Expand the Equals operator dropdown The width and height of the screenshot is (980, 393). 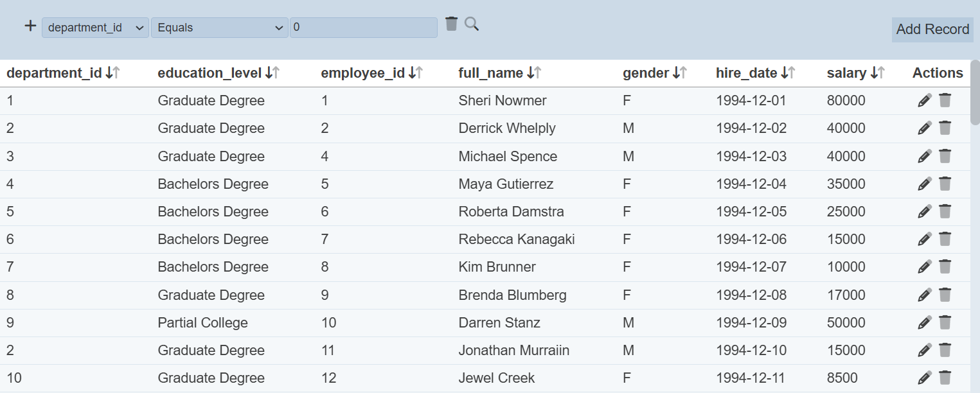219,28
